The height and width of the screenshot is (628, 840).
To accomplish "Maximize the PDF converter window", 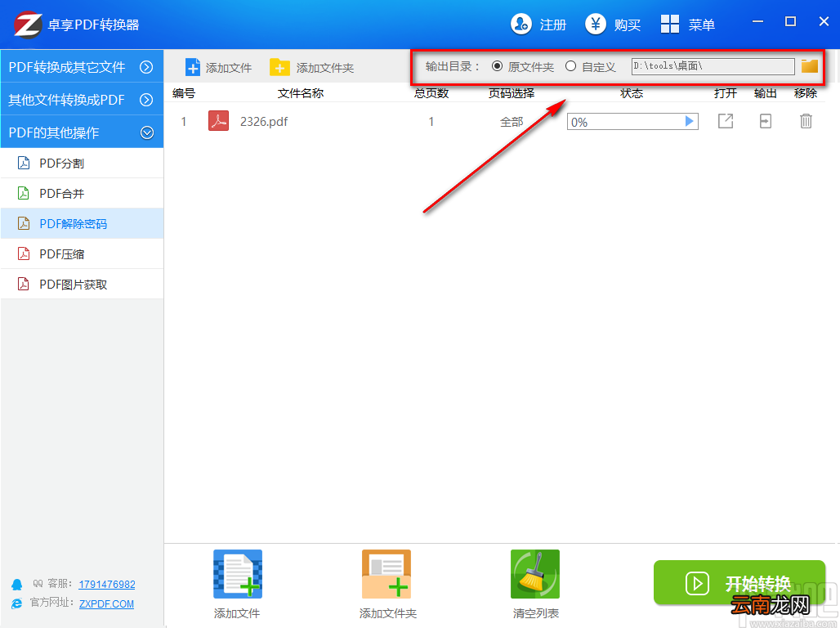I will [x=790, y=21].
